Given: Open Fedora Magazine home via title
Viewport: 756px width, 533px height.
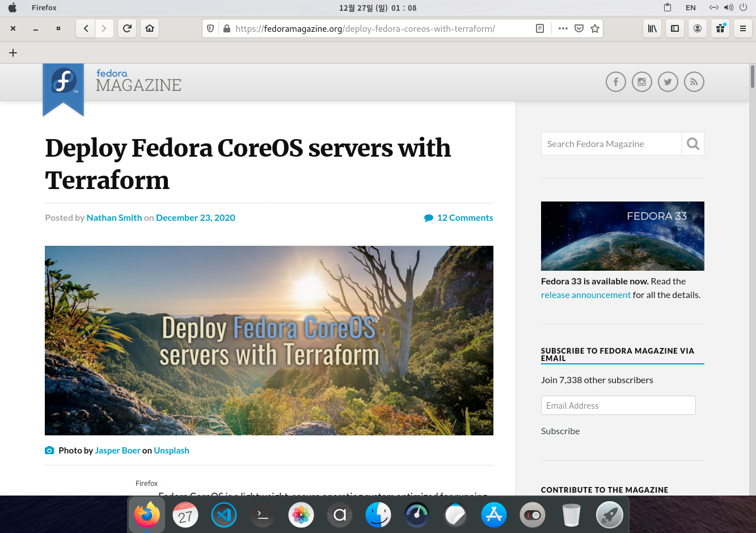Looking at the screenshot, I should [x=138, y=81].
